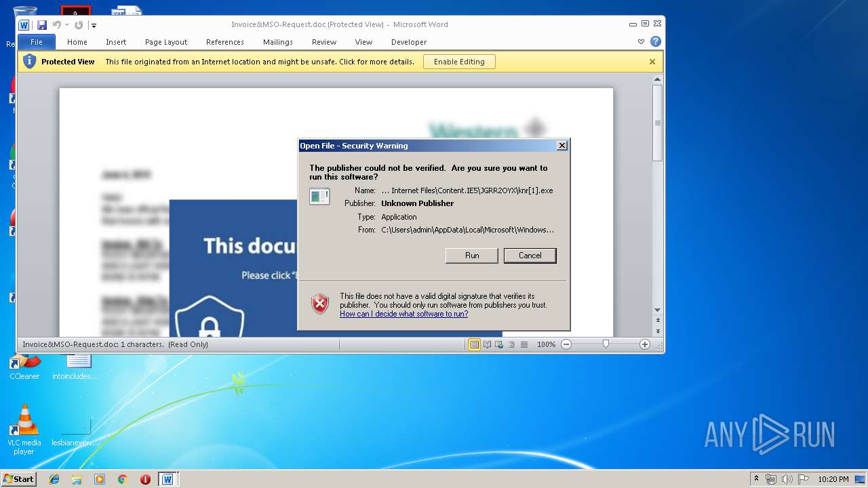Open Microsoft Word Help question mark
The image size is (868, 488).
656,42
